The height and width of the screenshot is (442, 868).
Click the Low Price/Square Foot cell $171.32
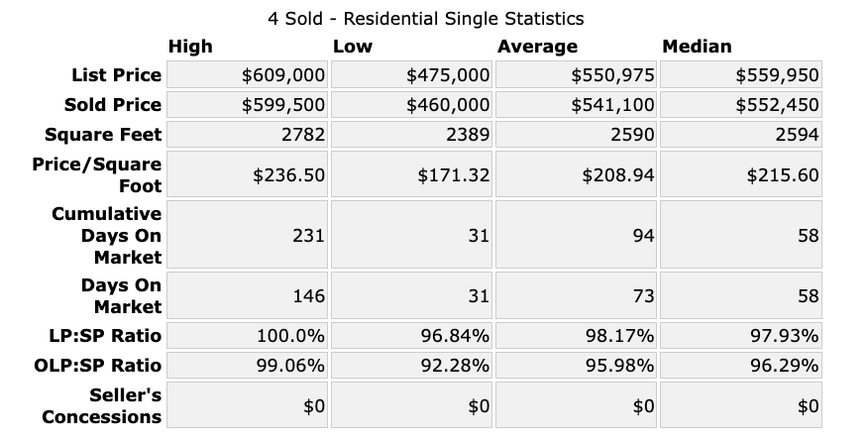pos(454,175)
